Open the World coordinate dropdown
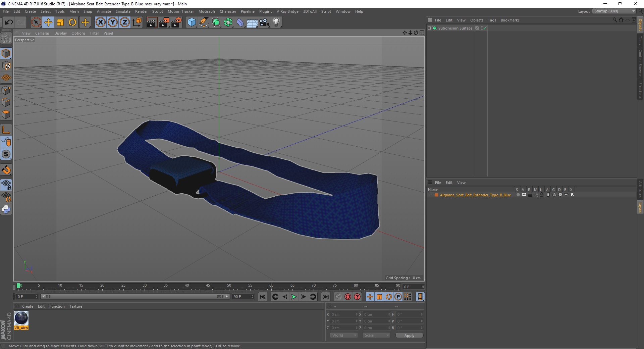Viewport: 644px width, 349px height. click(344, 335)
